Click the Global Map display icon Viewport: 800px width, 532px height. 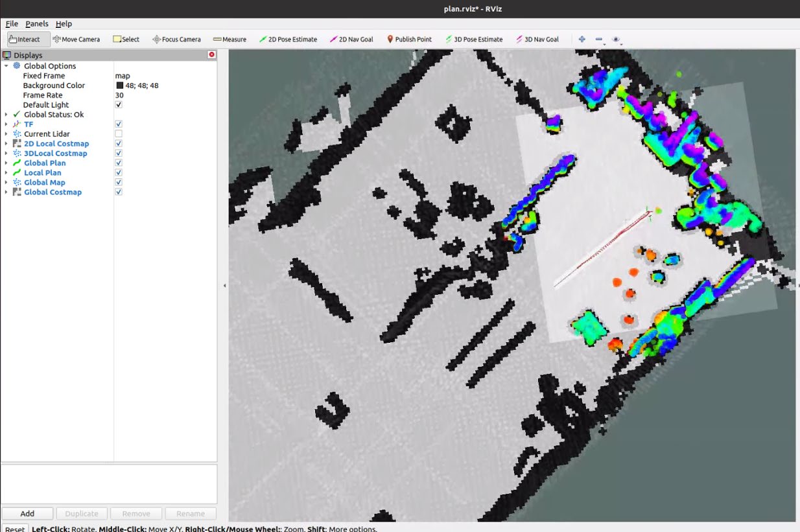[17, 183]
